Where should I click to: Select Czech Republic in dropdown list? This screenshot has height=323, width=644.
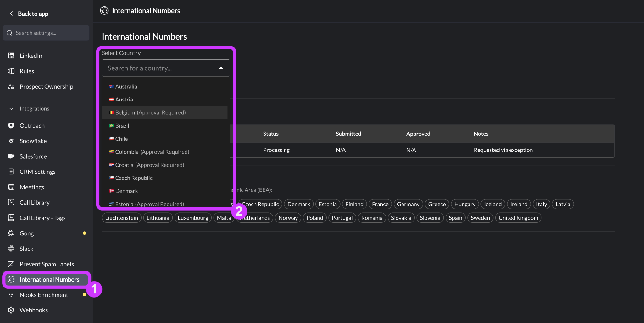click(164, 178)
